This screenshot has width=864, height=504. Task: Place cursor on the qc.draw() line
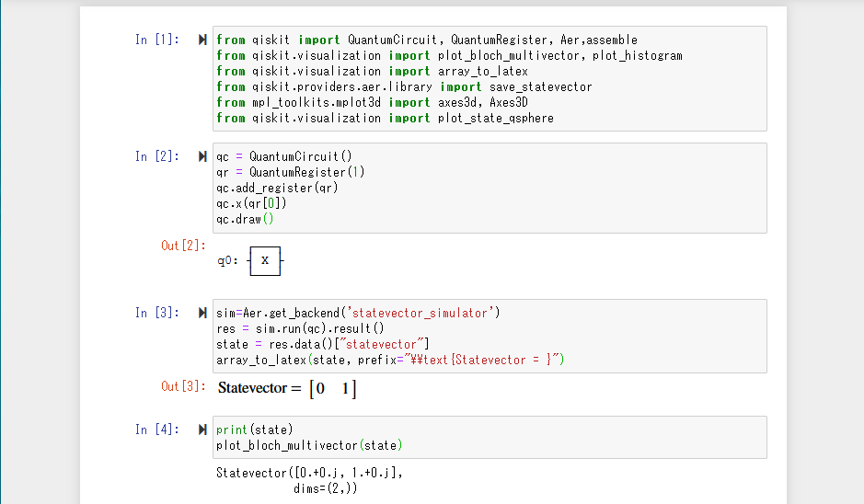pos(245,219)
